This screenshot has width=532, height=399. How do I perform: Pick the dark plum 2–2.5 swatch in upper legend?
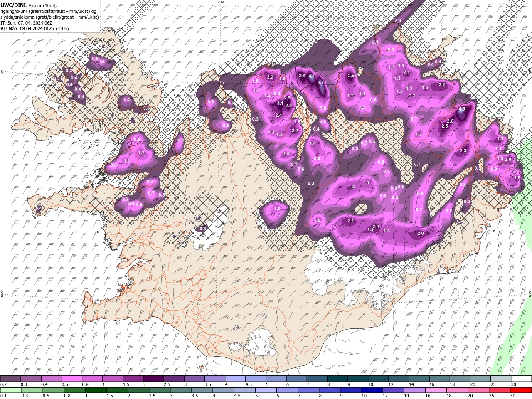[x=154, y=379]
